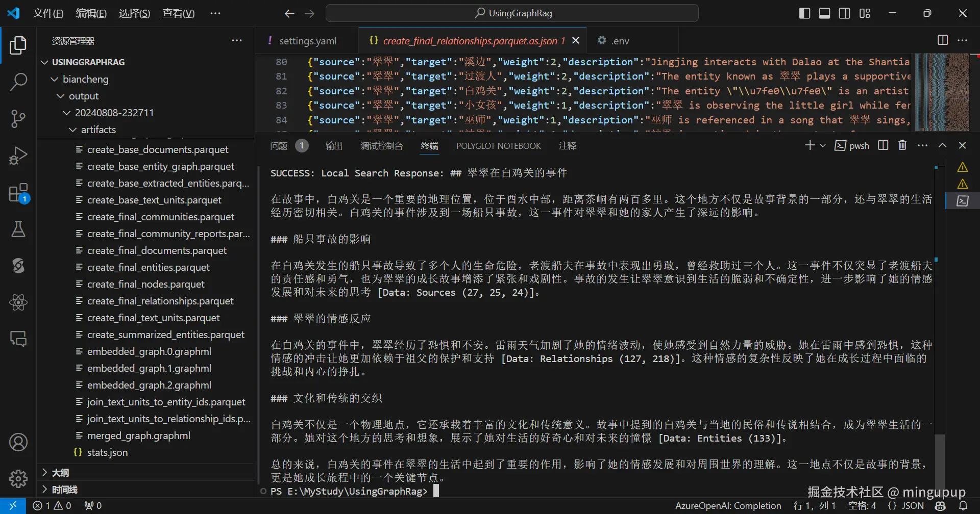
Task: Open the Run and Debug view
Action: 18,156
